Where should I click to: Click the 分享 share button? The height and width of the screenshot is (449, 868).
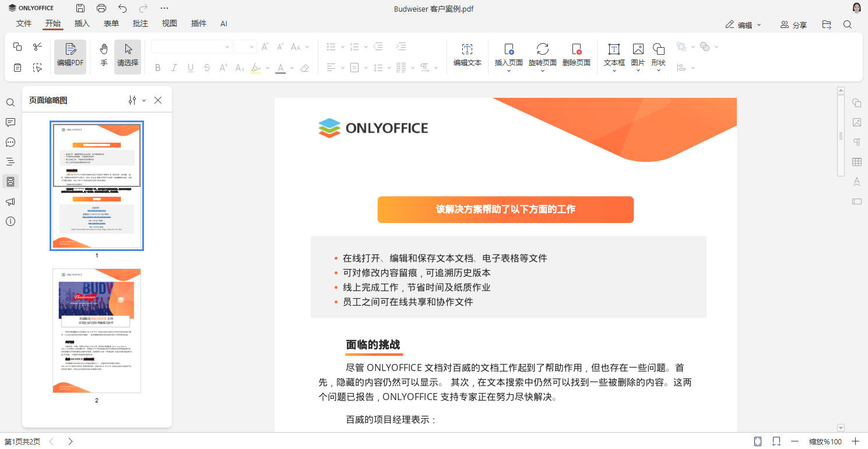(x=793, y=24)
